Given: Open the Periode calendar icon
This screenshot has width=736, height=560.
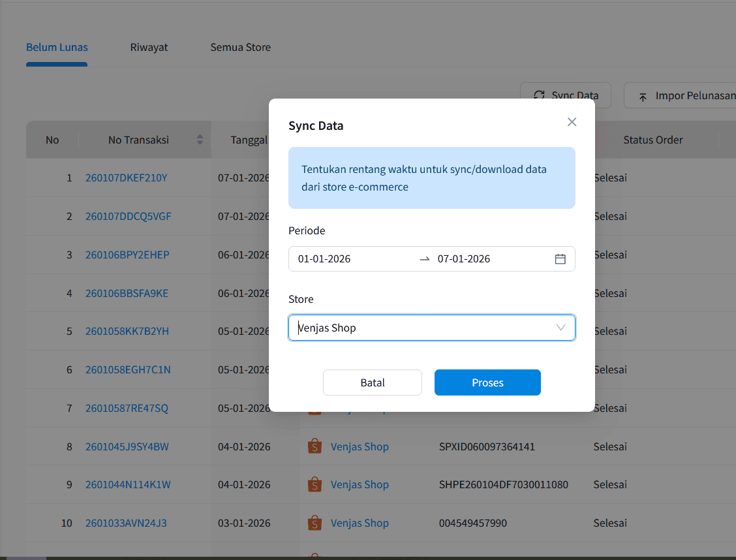Looking at the screenshot, I should pos(560,259).
